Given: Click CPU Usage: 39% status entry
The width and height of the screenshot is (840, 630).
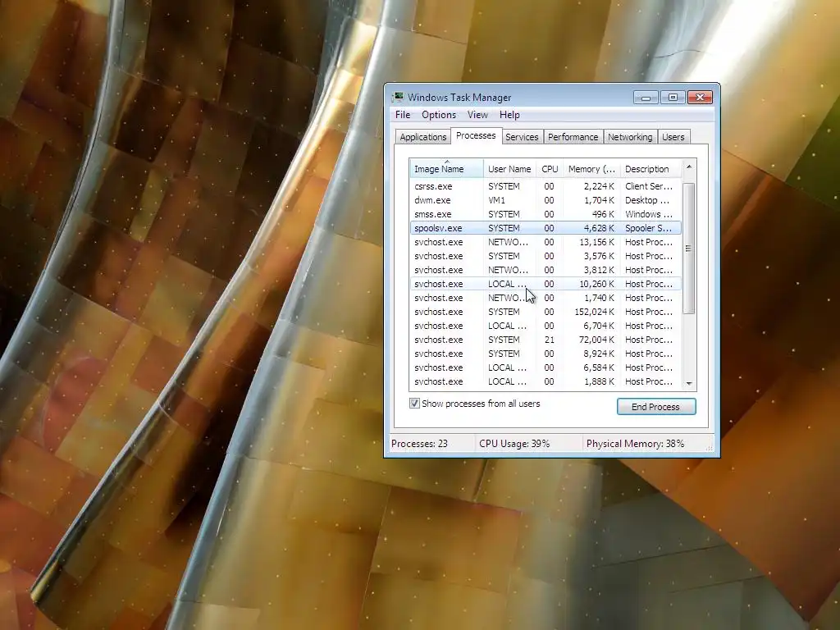Looking at the screenshot, I should click(514, 444).
